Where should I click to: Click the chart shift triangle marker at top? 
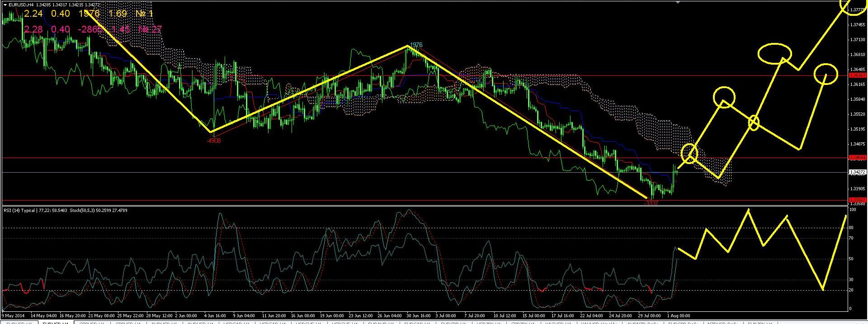677,2
